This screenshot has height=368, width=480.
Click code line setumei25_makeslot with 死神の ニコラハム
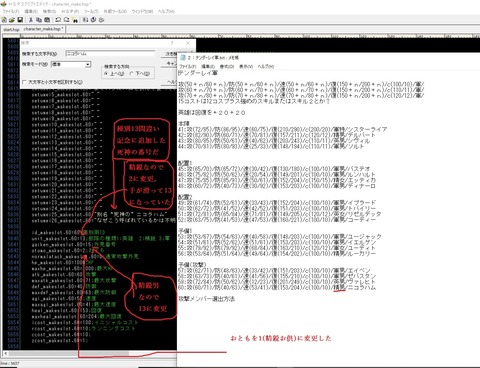click(x=99, y=214)
